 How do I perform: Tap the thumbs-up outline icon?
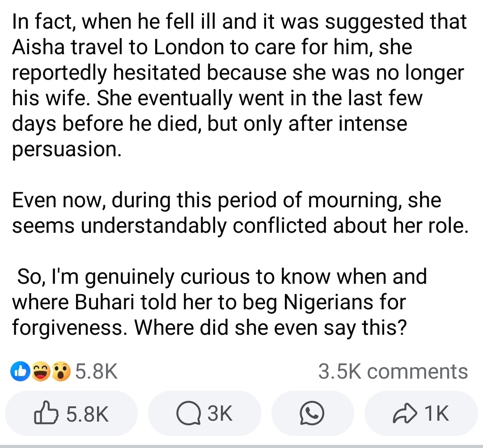click(x=46, y=413)
